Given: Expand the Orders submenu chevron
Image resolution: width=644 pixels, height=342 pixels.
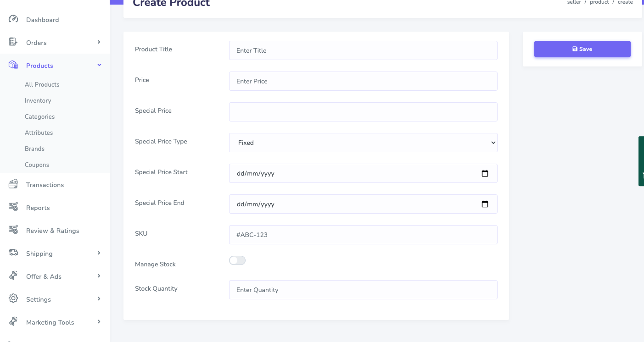Looking at the screenshot, I should [x=99, y=42].
